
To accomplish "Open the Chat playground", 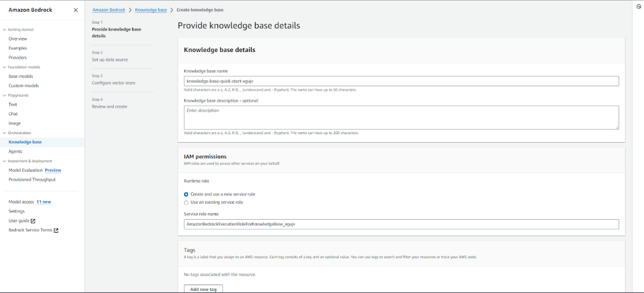I will (13, 114).
